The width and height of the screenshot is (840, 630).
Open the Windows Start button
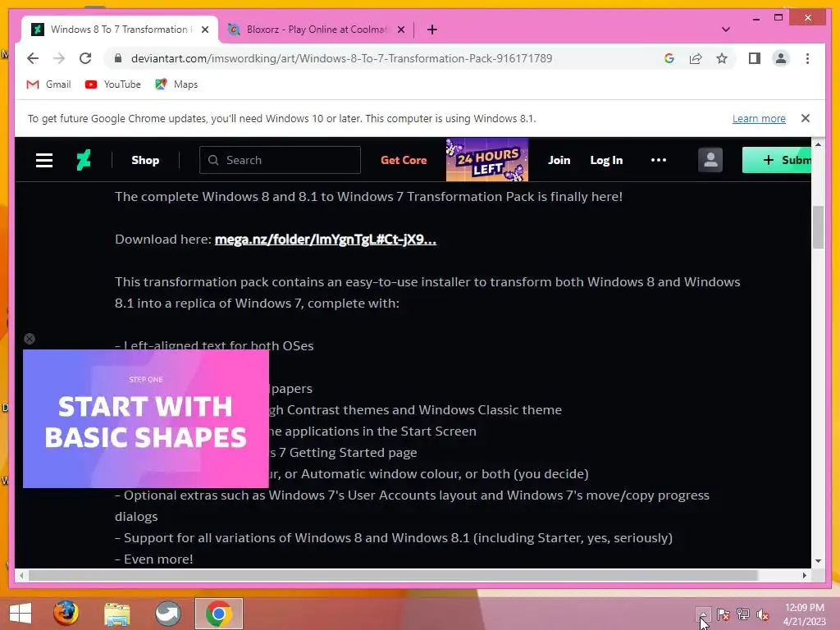21,614
